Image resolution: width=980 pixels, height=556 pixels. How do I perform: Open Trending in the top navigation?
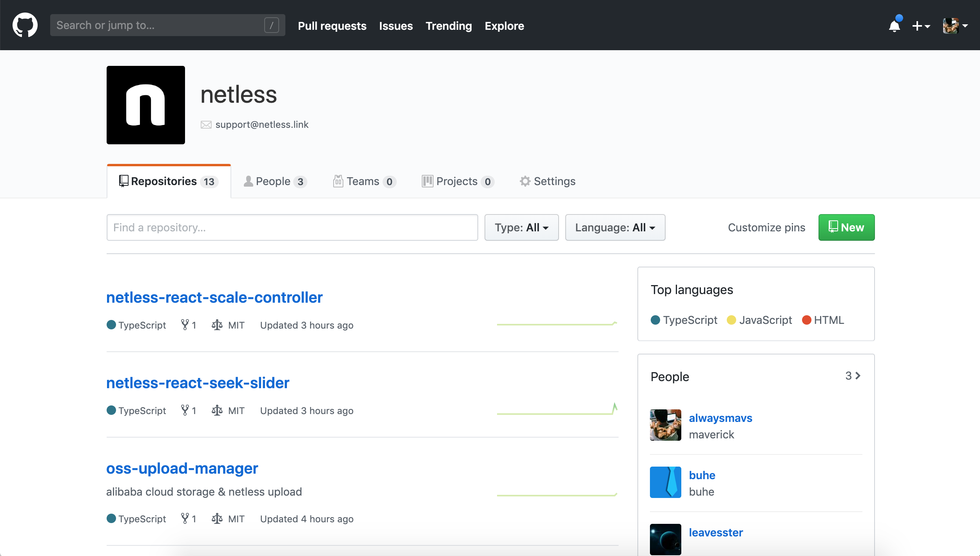[448, 26]
